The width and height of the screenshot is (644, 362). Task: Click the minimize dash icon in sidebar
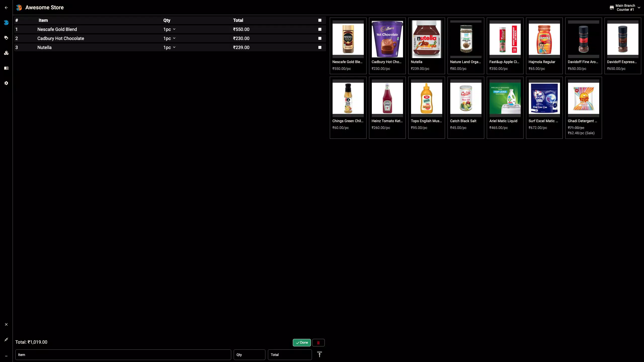[6, 356]
